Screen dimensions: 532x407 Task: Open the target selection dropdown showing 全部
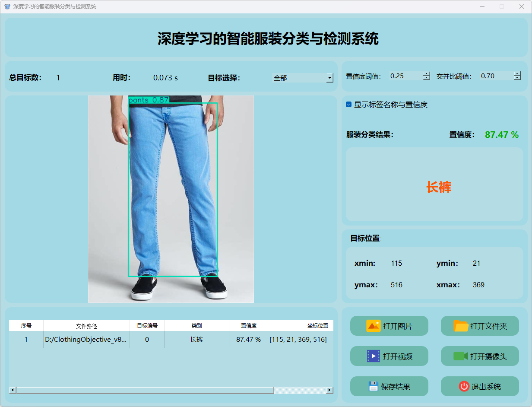(x=330, y=78)
